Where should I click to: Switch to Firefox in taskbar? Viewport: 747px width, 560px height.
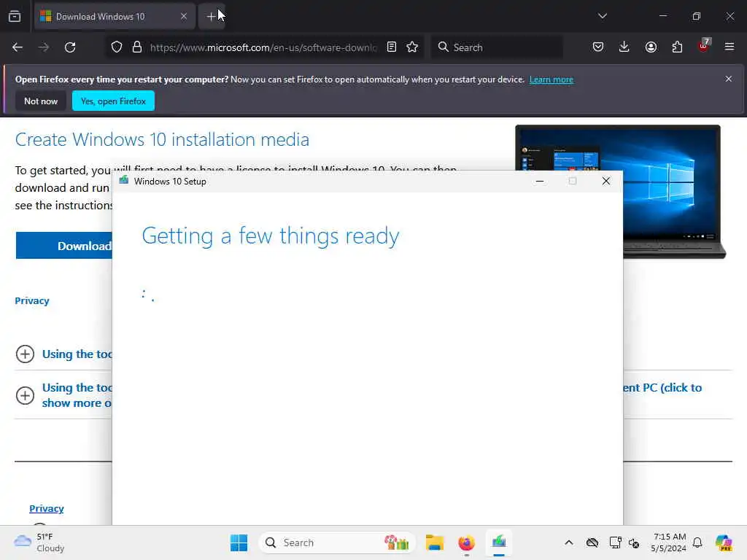click(x=466, y=542)
